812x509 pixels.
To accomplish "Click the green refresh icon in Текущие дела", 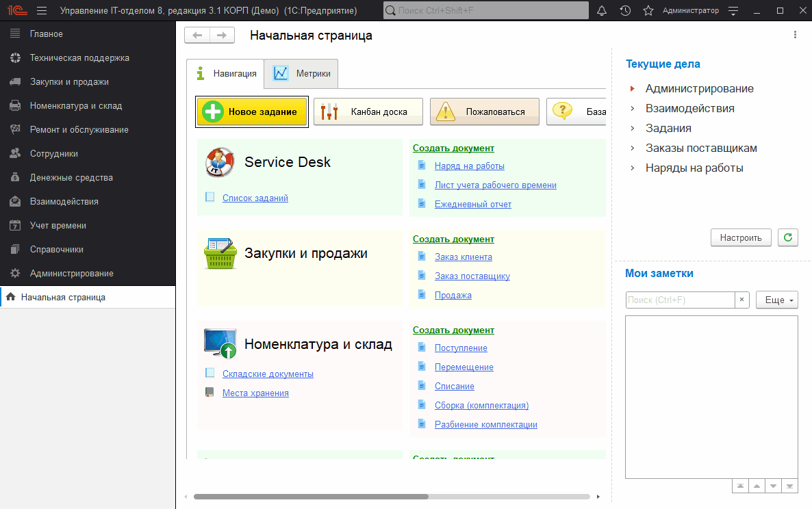I will pyautogui.click(x=788, y=237).
